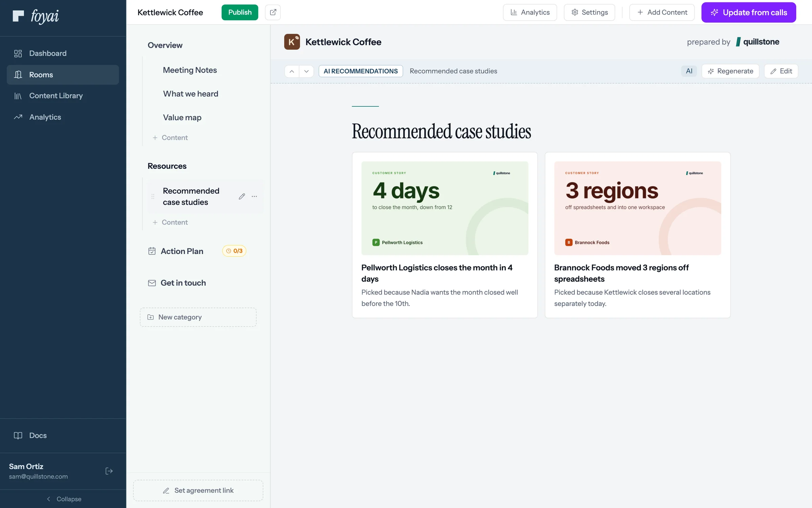Click the AI badge
The width and height of the screenshot is (812, 508).
pyautogui.click(x=689, y=71)
